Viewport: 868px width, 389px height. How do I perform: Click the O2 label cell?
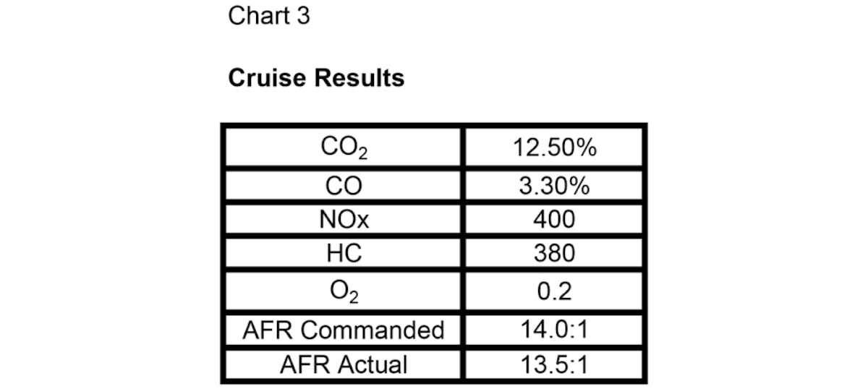coord(344,291)
